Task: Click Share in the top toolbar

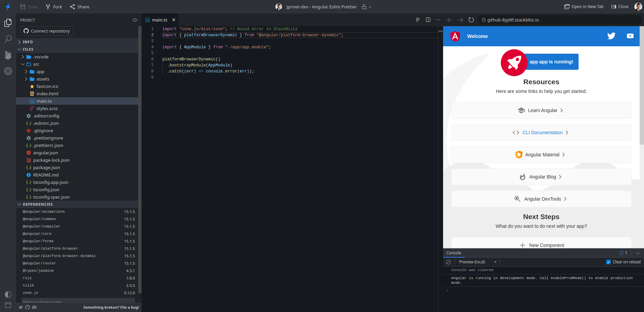Action: tap(80, 7)
